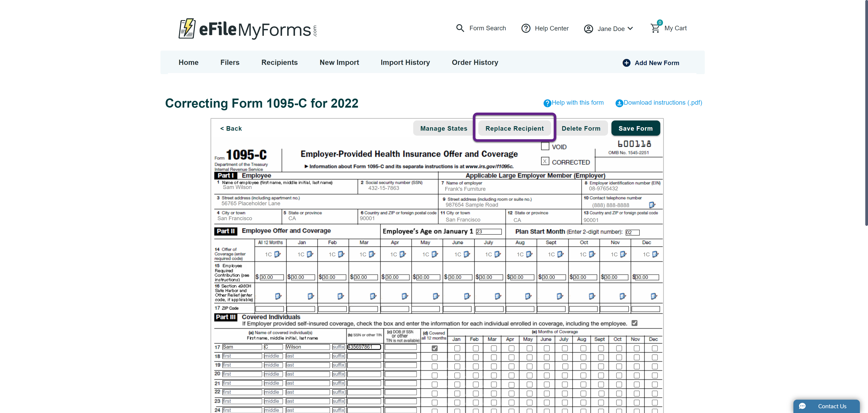
Task: Click the Download instructions pdf icon
Action: tap(619, 103)
